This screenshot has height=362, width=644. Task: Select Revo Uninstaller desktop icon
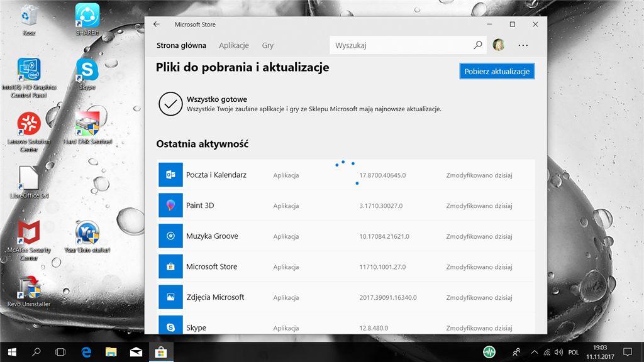tap(29, 292)
